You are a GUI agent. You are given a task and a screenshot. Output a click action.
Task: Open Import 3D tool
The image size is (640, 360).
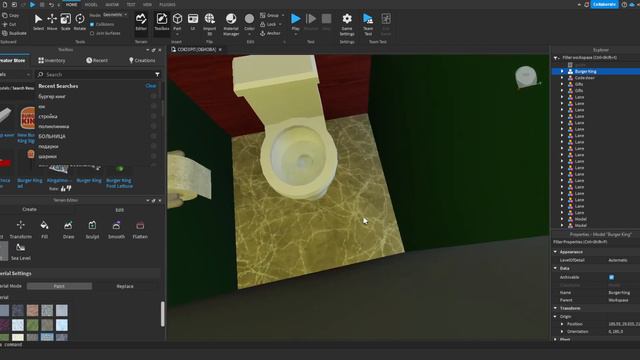tap(209, 24)
